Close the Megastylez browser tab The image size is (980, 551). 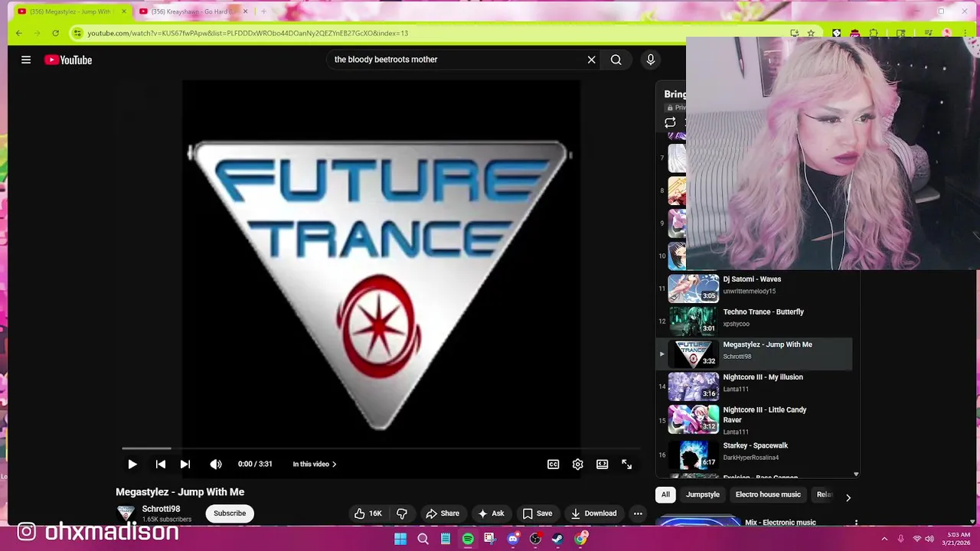(124, 11)
